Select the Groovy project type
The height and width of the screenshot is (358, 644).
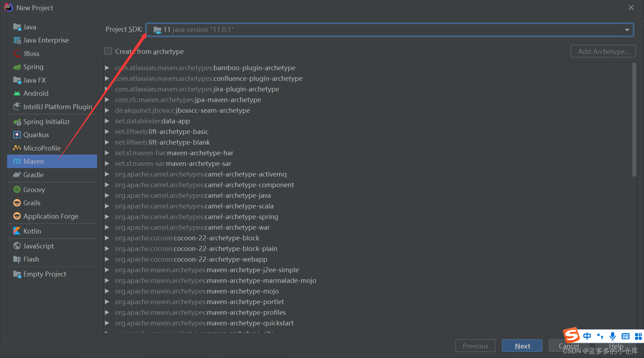point(34,189)
